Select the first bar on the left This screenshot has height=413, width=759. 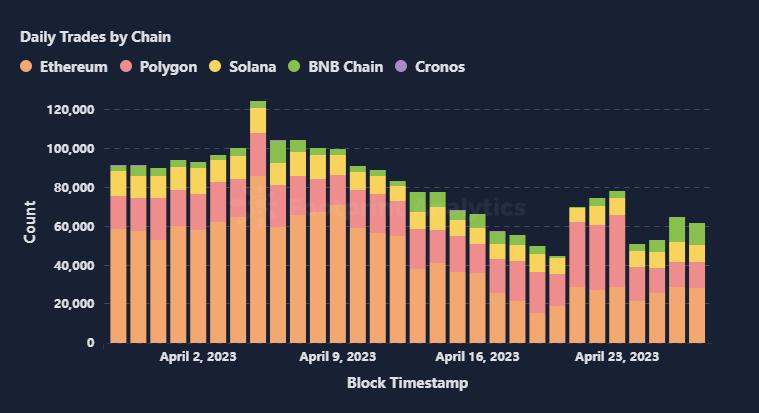[119, 254]
